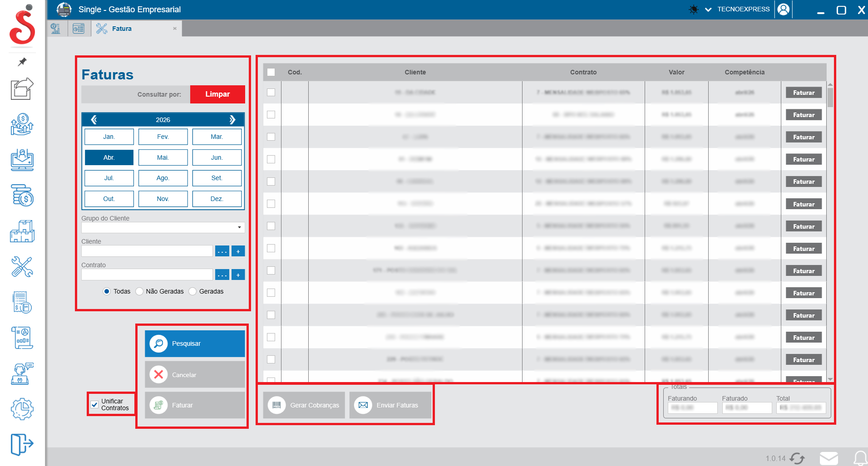The image size is (868, 466).
Task: Select the Não Geradas radio option
Action: click(x=140, y=291)
